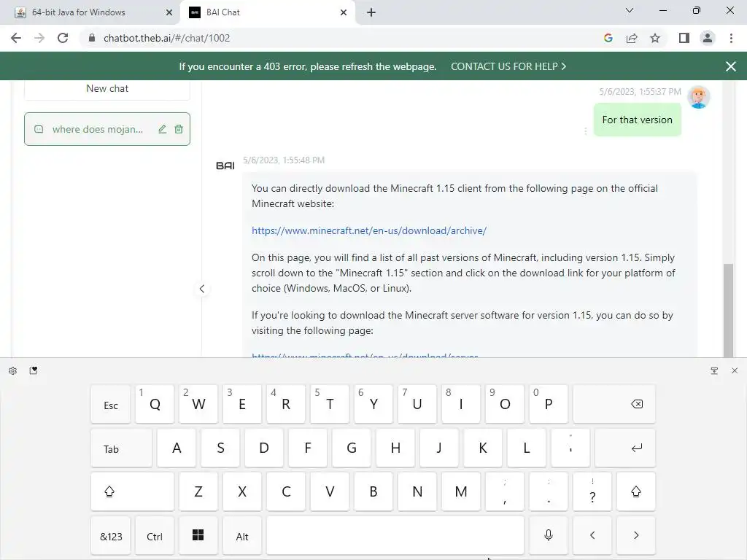Delete the 'where does mojan...' chat
Viewport: 747px width, 560px height.
point(179,129)
